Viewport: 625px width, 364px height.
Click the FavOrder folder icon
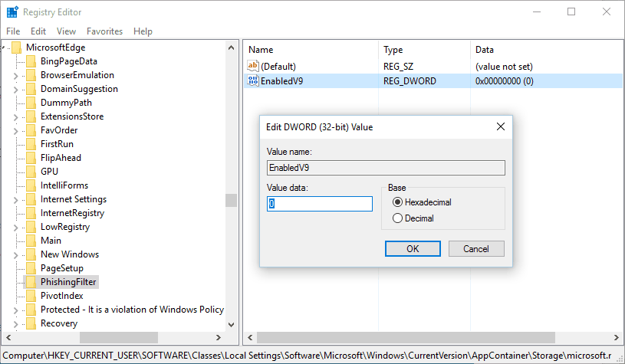31,130
